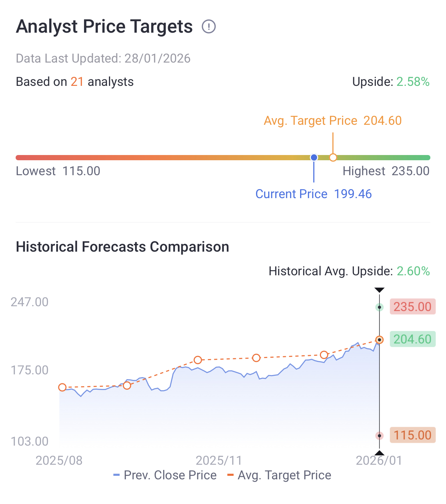Image resolution: width=446 pixels, height=504 pixels.
Task: Click the black triangle at bottom of chart cursor
Action: [379, 453]
